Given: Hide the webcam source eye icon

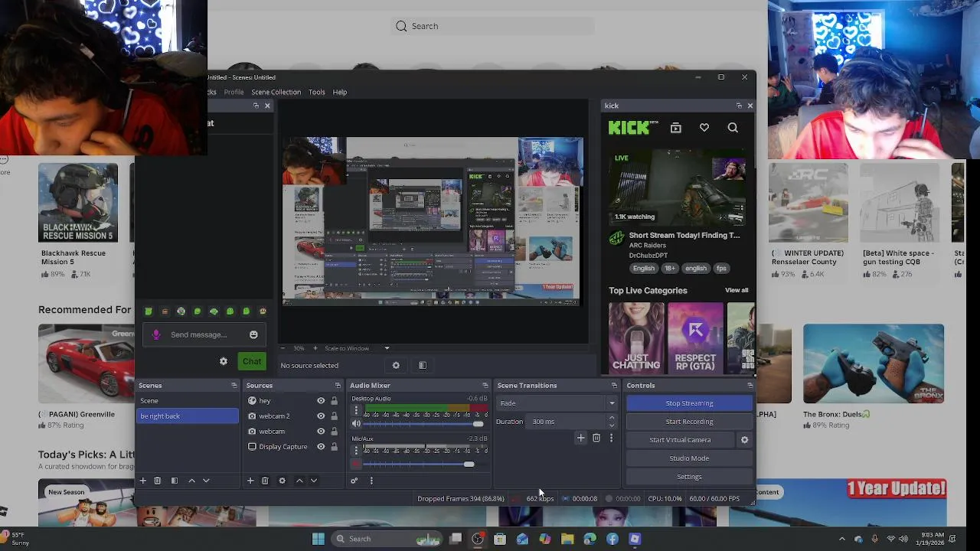Looking at the screenshot, I should [321, 431].
